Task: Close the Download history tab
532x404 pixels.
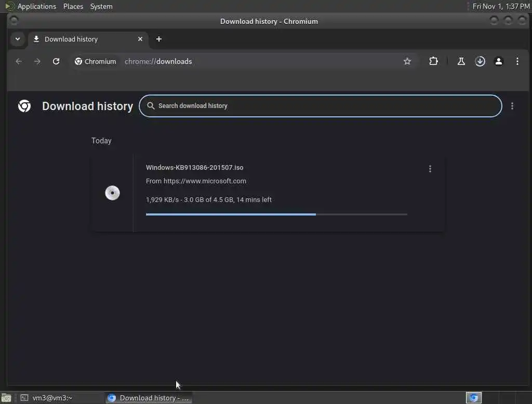Action: pyautogui.click(x=140, y=39)
